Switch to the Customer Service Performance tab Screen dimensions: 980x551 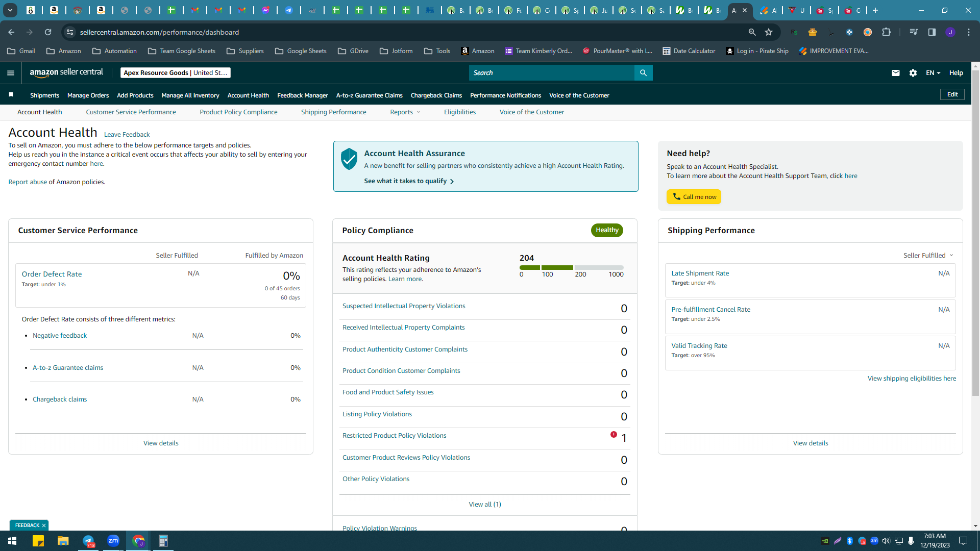[131, 112]
